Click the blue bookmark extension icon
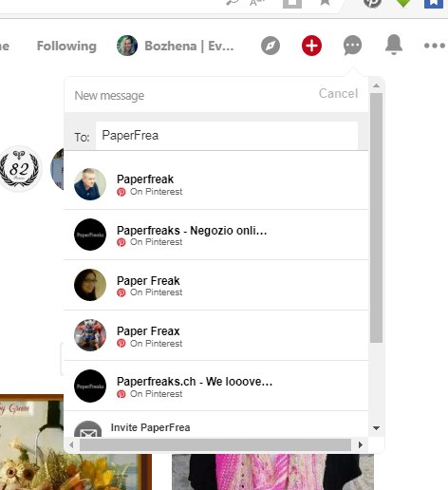This screenshot has height=490, width=448. pos(434,3)
